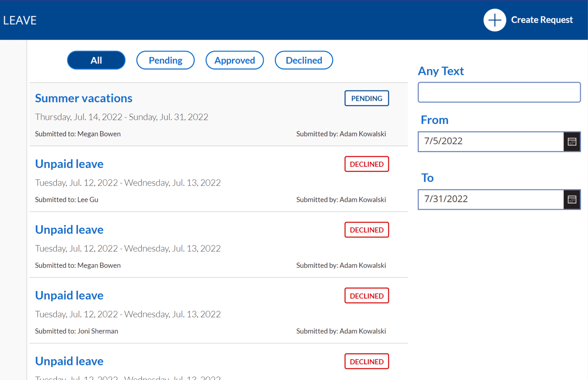Open the Unpaid leave submitted to Megan Bowen
This screenshot has height=380, width=588.
pyautogui.click(x=69, y=230)
